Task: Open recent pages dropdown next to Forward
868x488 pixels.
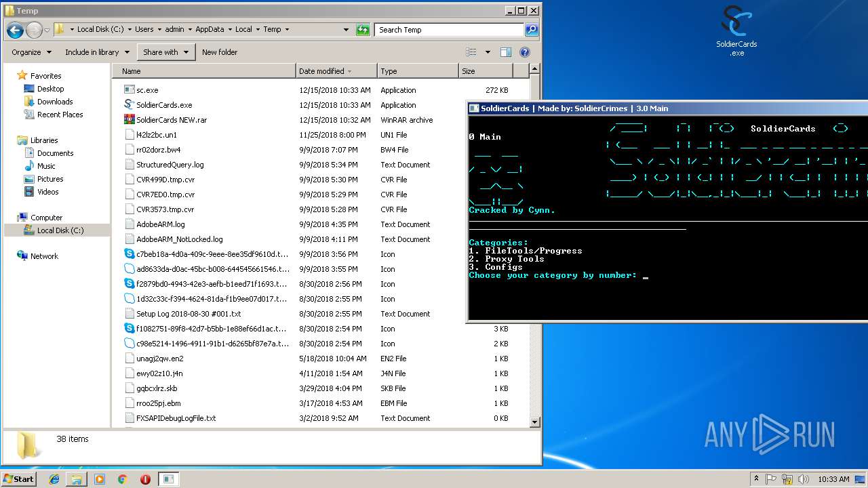Action: click(x=47, y=30)
